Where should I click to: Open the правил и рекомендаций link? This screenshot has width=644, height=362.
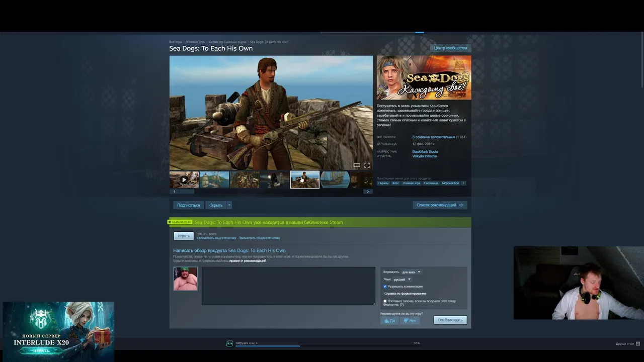click(248, 261)
